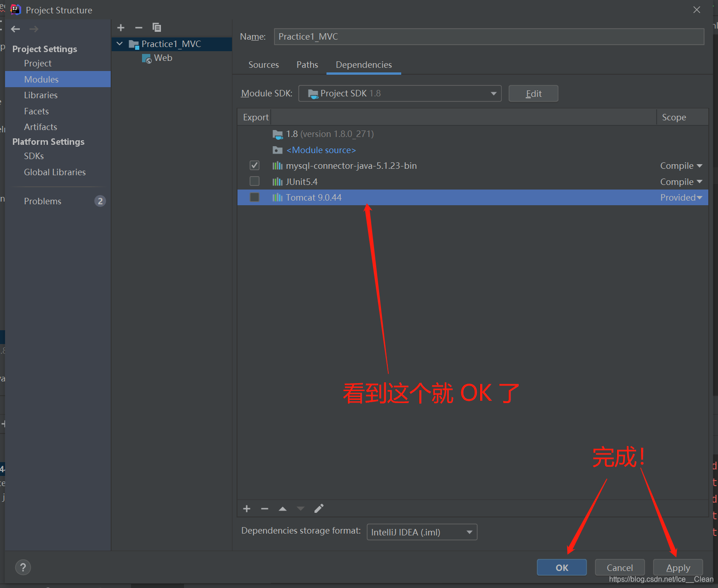Click the mysql-connector library icon
The image size is (718, 588).
click(x=277, y=166)
